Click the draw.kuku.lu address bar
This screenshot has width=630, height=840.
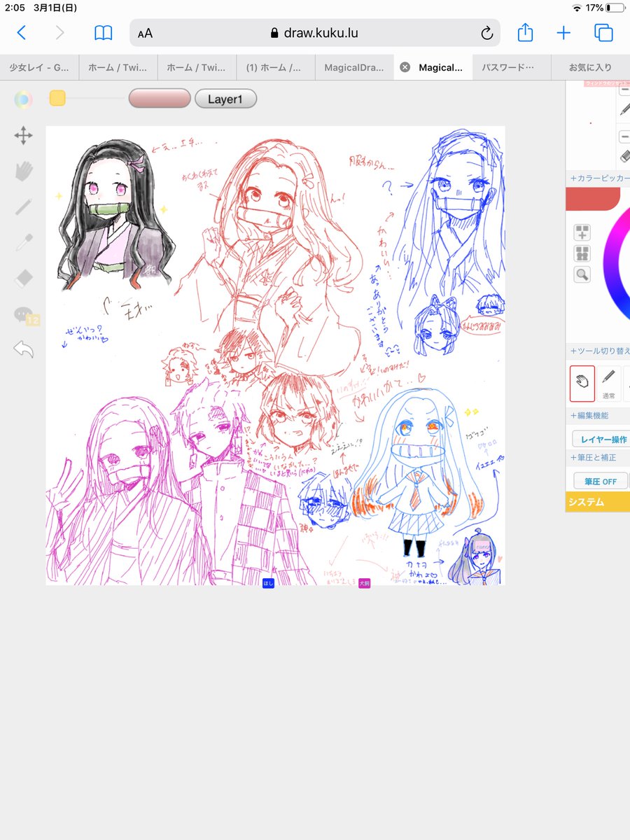[x=315, y=33]
